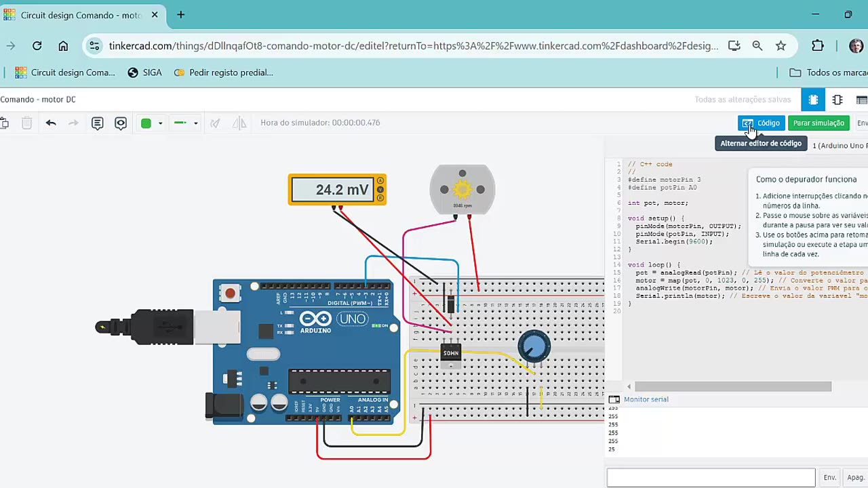868x488 pixels.
Task: Click the multimeter showing 24.2 mV
Action: [x=337, y=190]
